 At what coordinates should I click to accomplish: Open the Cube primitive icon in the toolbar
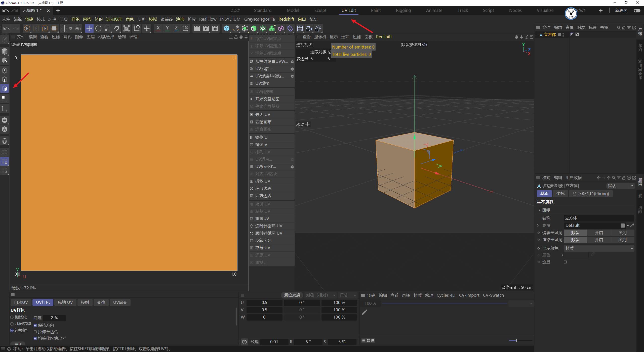point(227,28)
